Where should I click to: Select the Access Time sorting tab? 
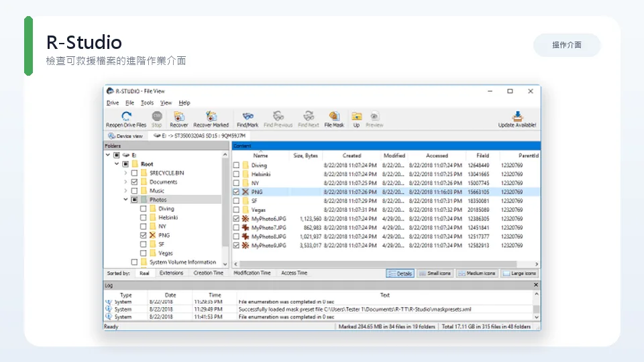(294, 274)
